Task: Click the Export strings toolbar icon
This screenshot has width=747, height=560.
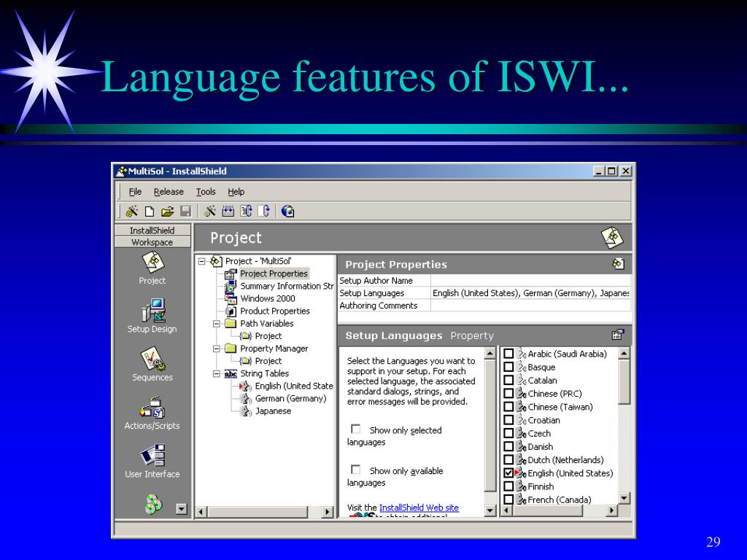Action: tap(264, 211)
